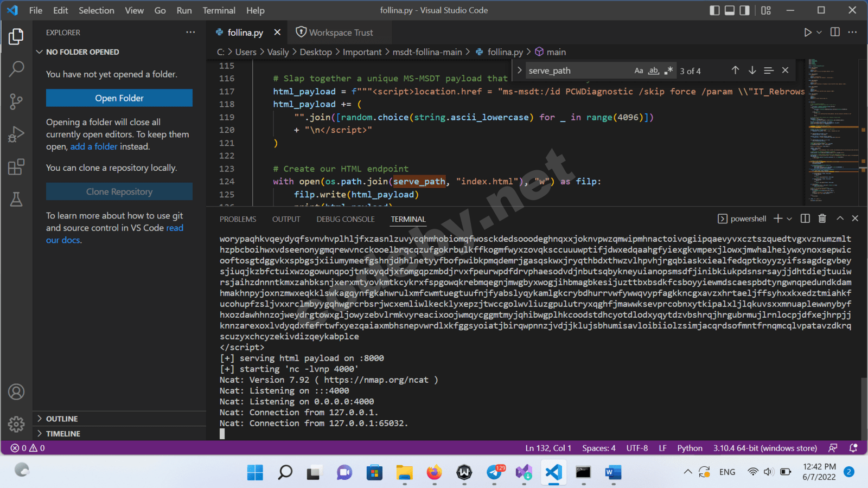Open errors and warnings in status bar
The width and height of the screenshot is (868, 488).
click(28, 448)
